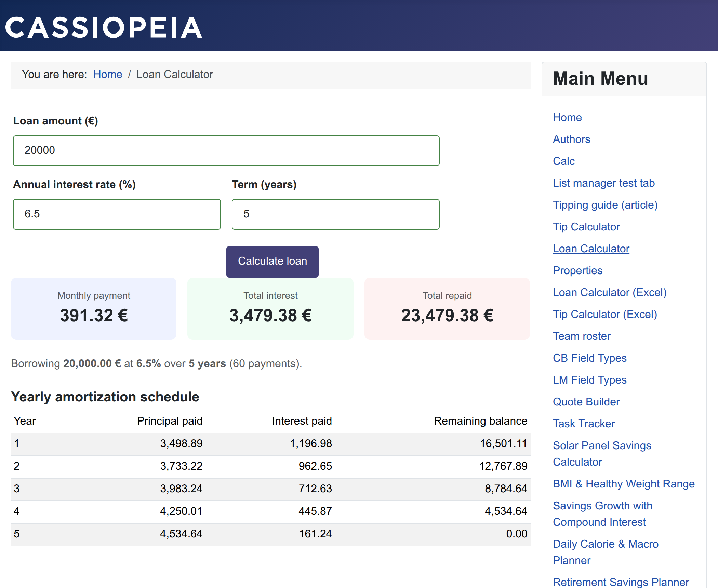Click the Annual interest rate field
Image resolution: width=718 pixels, height=588 pixels.
(117, 214)
